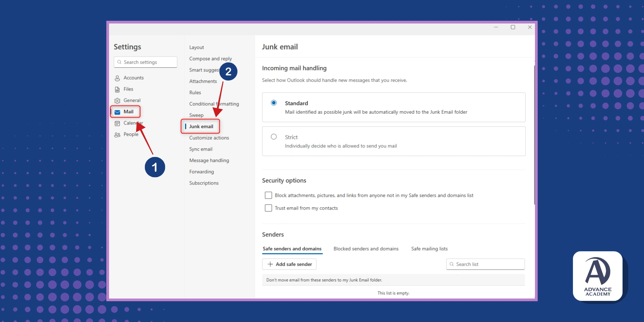
Task: Click the plus icon on Add safe sender
Action: [270, 264]
